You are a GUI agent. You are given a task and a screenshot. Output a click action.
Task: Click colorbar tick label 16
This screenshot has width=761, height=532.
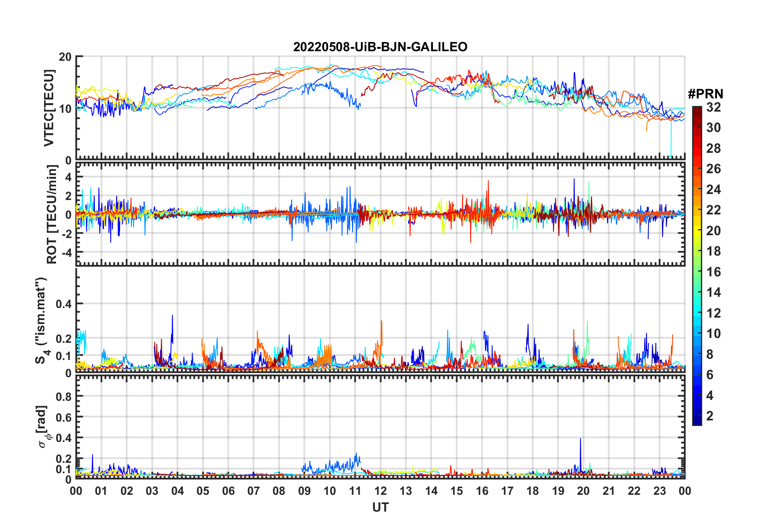pos(713,272)
